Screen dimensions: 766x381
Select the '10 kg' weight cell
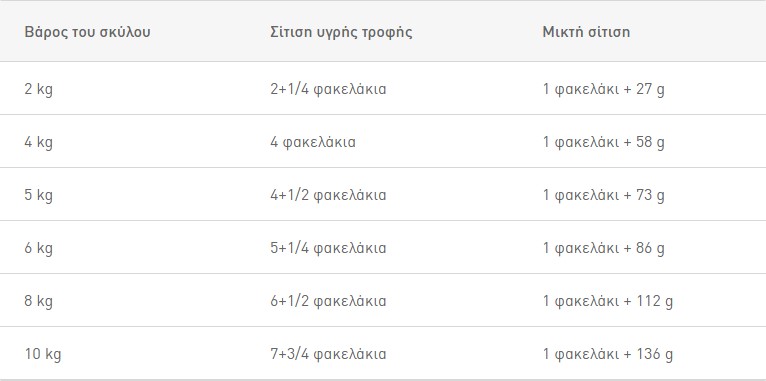pyautogui.click(x=43, y=354)
